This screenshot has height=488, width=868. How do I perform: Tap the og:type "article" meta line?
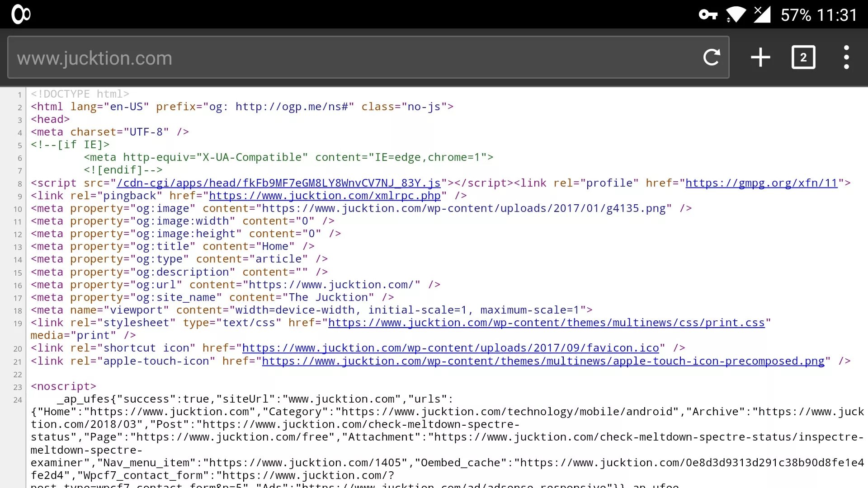tap(179, 259)
